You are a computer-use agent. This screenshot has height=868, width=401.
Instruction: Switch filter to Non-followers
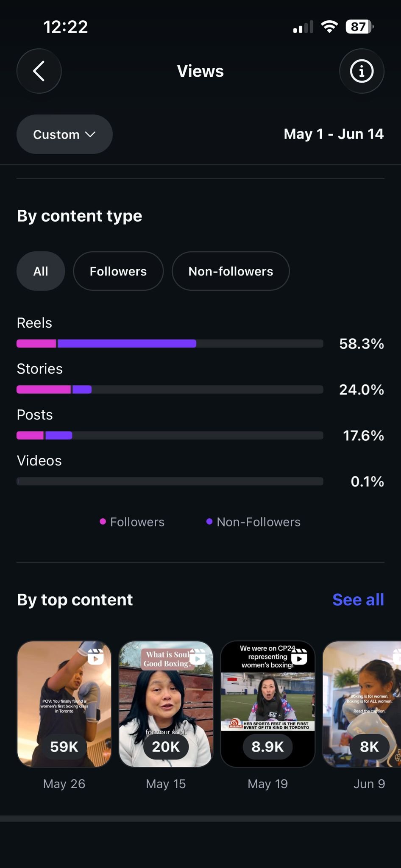click(x=231, y=271)
